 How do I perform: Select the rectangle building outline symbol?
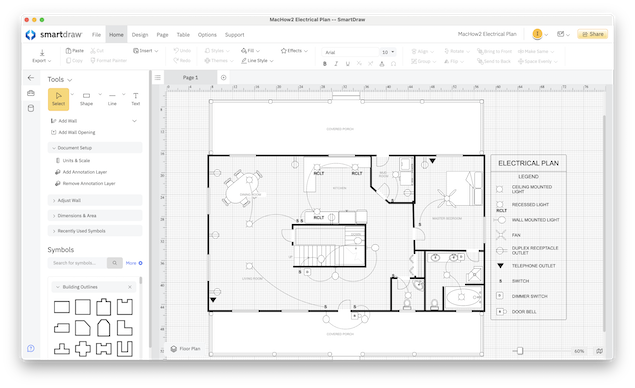pos(62,307)
